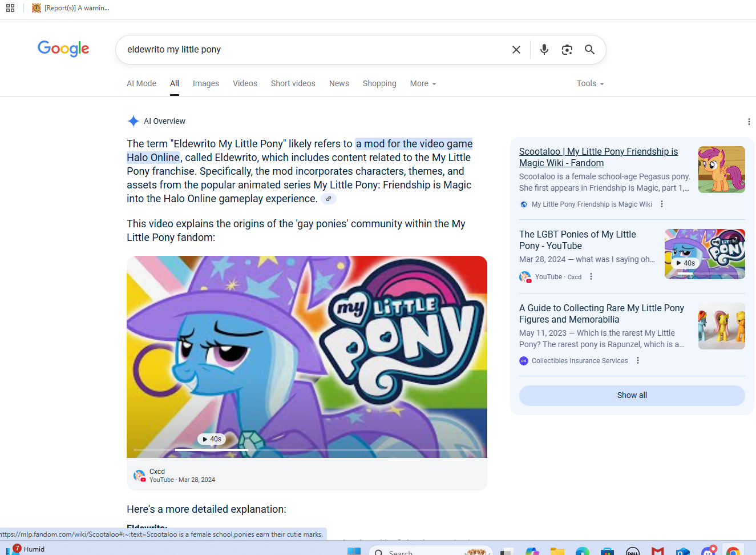The image size is (756, 555).
Task: Open Discord from the taskbar
Action: 709,551
